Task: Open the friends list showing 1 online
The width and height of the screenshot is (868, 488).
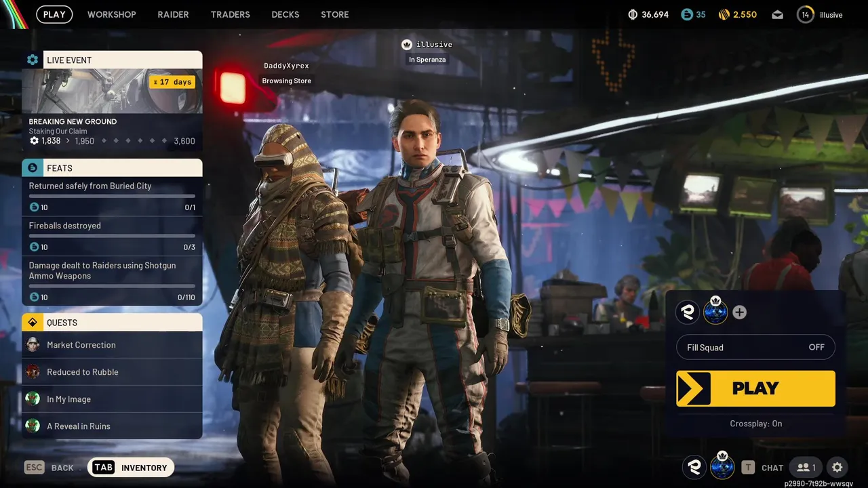Action: pos(806,467)
